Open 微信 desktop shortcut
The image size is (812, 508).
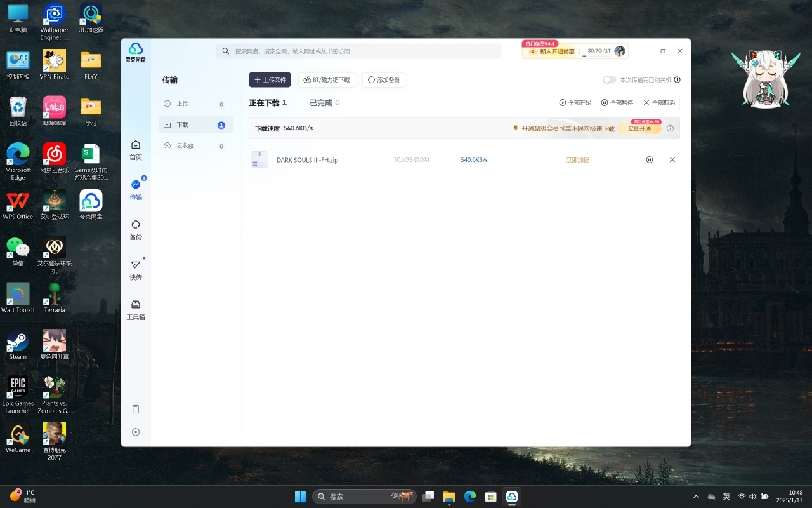(x=18, y=251)
